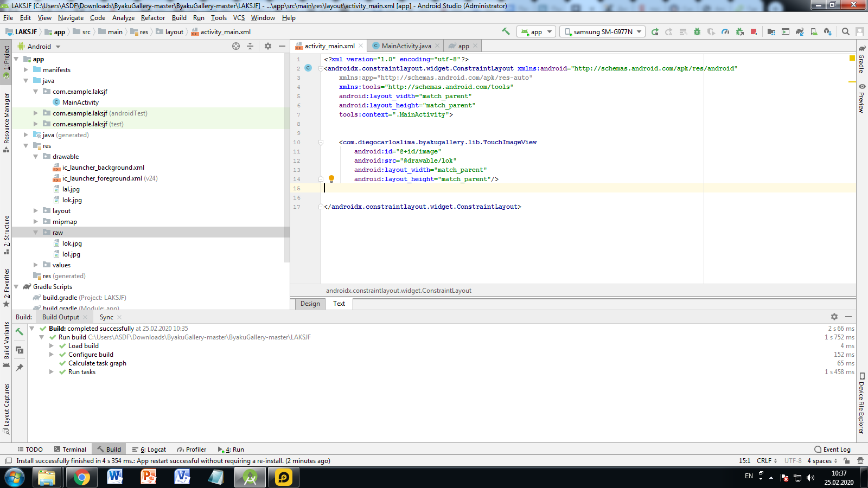Click the layout breadcrumb in navigation bar

click(170, 32)
